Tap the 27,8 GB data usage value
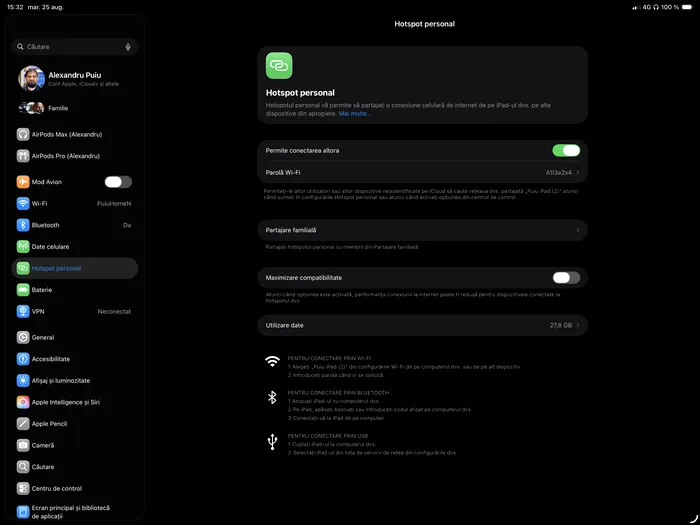The width and height of the screenshot is (700, 525). [561, 325]
